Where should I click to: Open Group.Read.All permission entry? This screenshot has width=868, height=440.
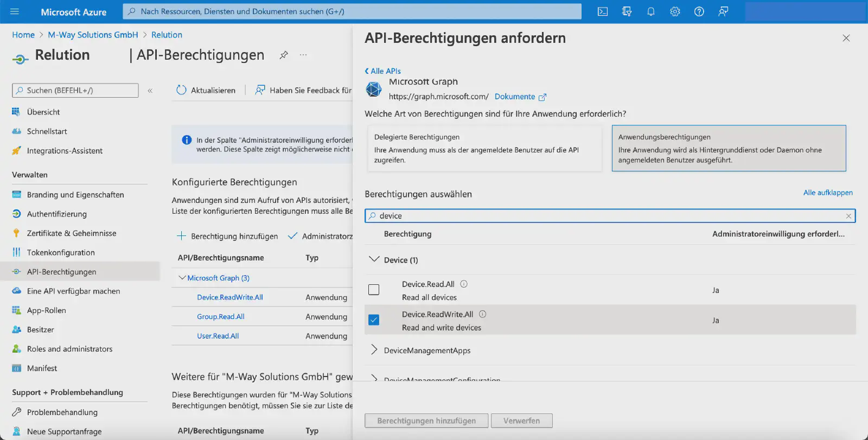click(x=221, y=317)
